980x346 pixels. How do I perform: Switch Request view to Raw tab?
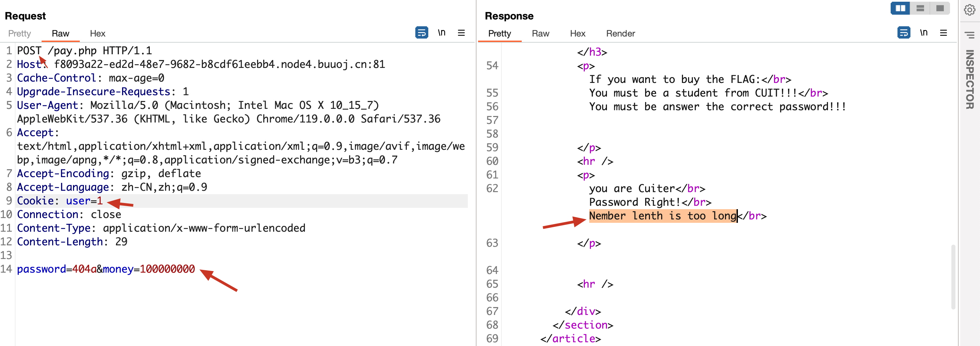click(60, 33)
